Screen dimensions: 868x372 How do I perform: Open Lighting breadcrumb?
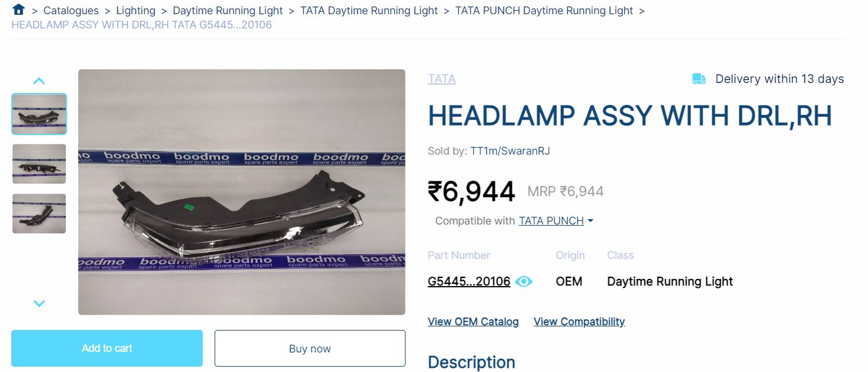(136, 11)
